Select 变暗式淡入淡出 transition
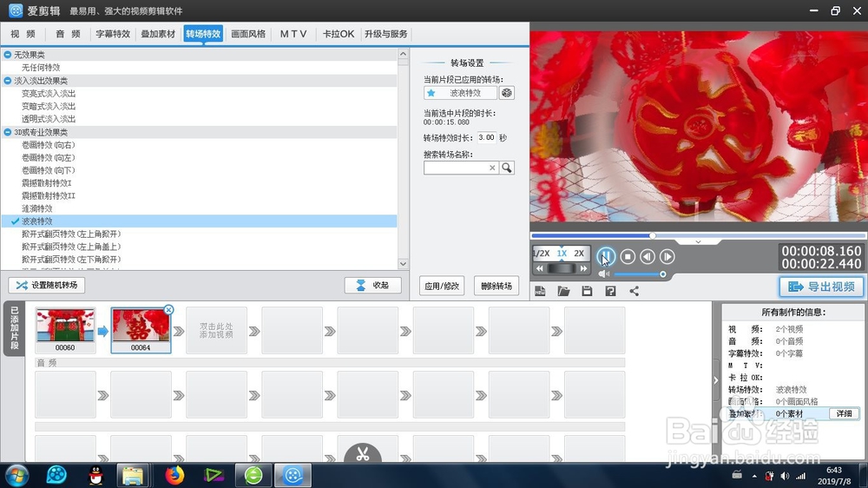The height and width of the screenshot is (488, 868). (49, 106)
